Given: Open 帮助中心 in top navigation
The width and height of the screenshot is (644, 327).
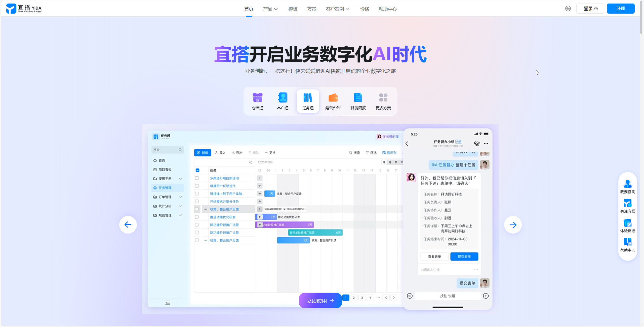Looking at the screenshot, I should [x=388, y=9].
